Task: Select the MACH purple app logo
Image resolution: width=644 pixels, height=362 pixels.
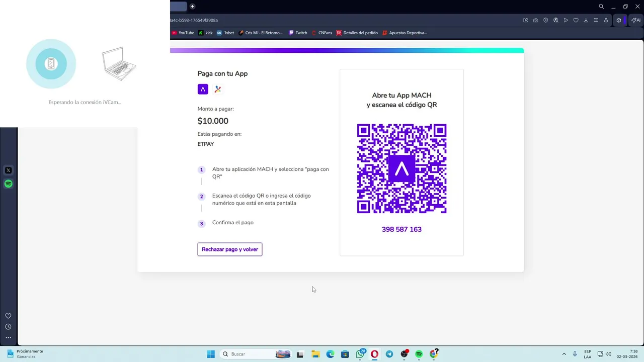Action: 203,89
